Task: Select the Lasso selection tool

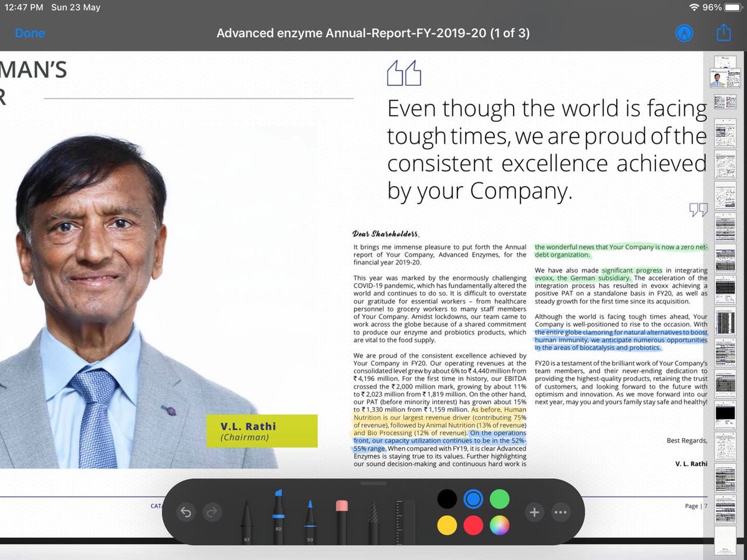Action: click(373, 521)
